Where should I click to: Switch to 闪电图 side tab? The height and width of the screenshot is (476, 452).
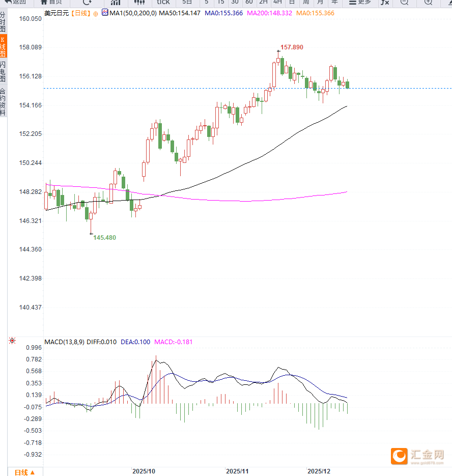[x=3, y=72]
